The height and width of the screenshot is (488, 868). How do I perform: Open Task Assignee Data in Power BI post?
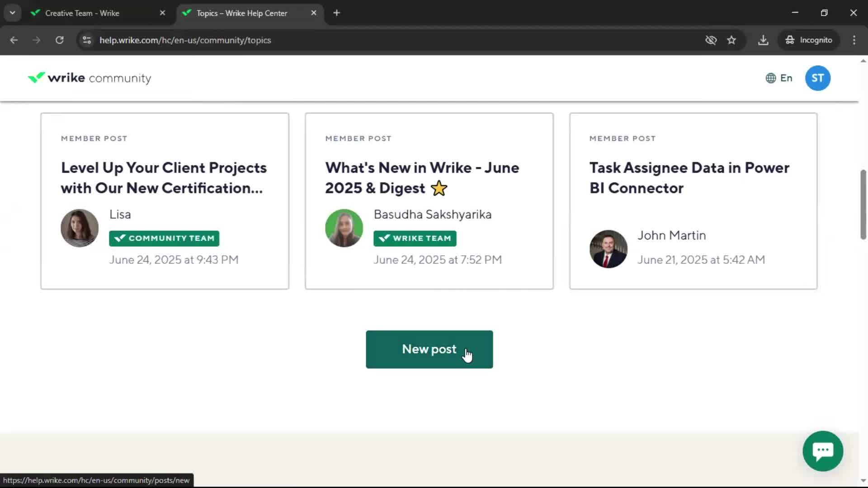click(x=689, y=178)
